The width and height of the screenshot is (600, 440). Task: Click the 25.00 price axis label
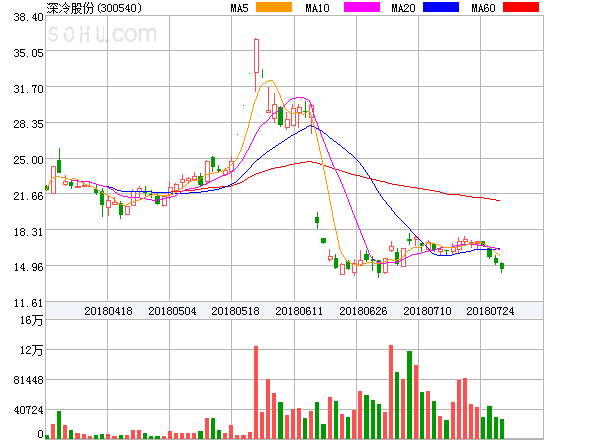[x=28, y=160]
